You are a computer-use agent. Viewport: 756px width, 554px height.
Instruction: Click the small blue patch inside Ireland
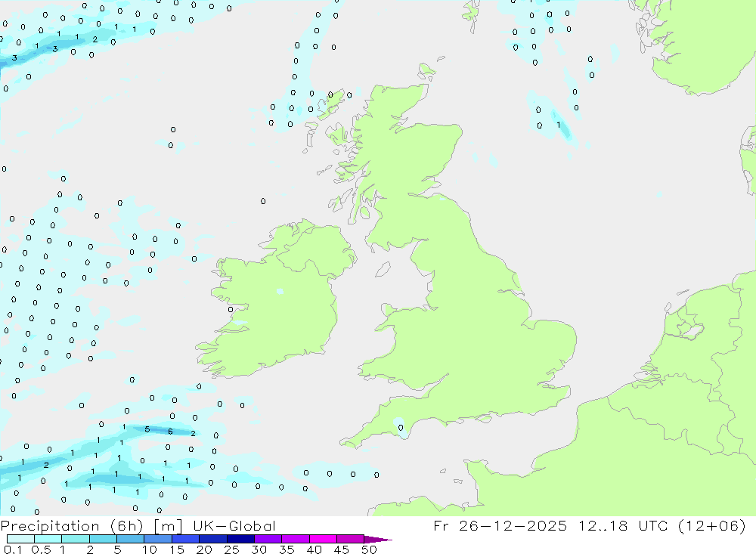280,291
